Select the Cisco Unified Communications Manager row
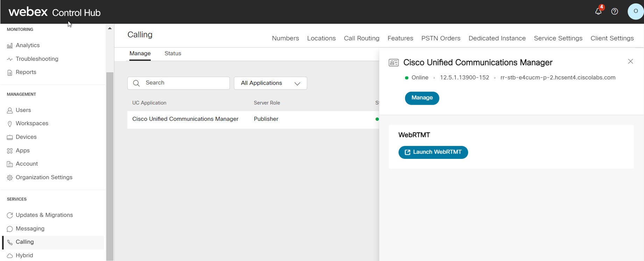 coord(253,120)
